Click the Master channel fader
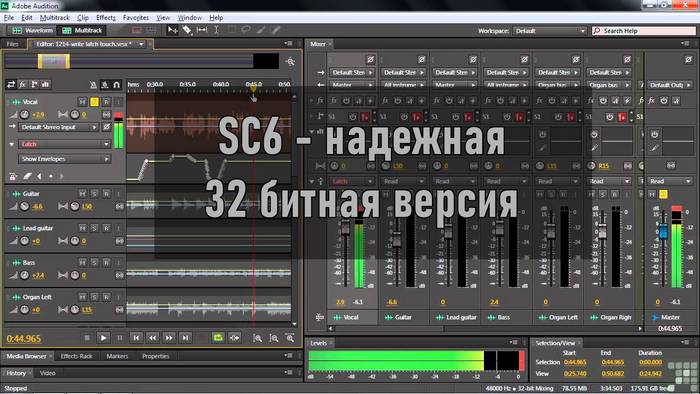 [663, 232]
